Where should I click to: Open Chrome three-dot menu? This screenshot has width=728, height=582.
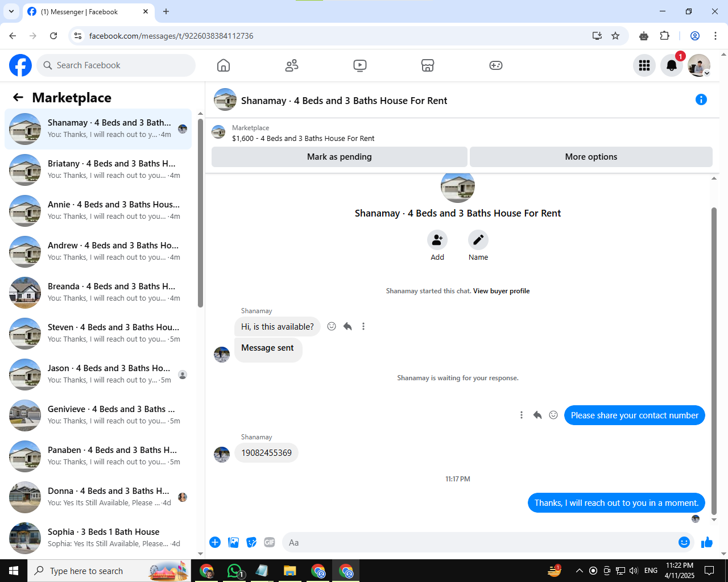[715, 36]
